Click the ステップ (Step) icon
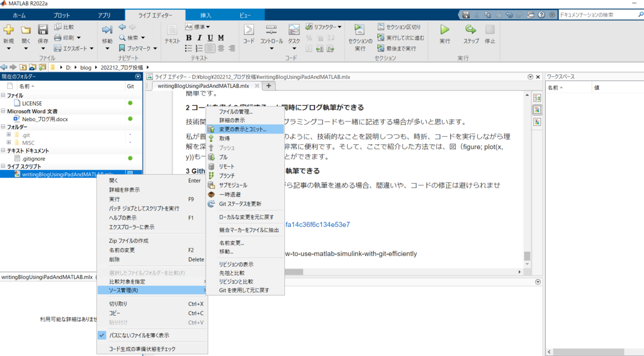This screenshot has width=644, height=356. [x=471, y=29]
